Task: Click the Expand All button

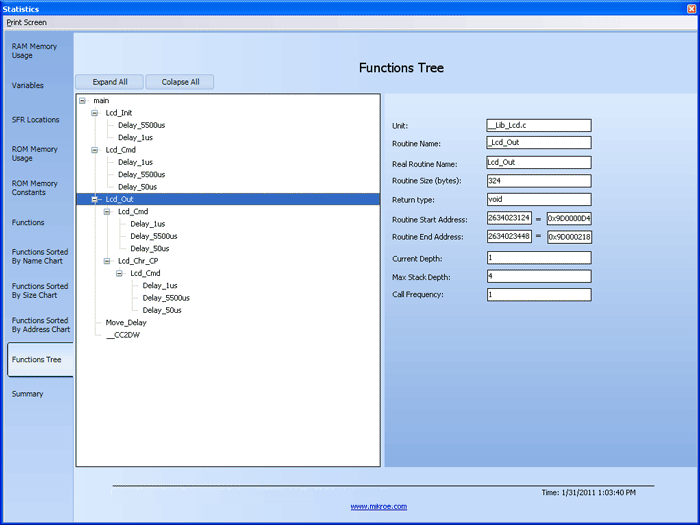Action: click(x=110, y=82)
